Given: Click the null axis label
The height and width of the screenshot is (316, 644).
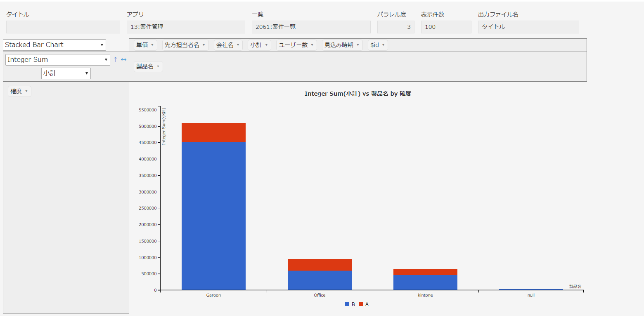Looking at the screenshot, I should (x=531, y=295).
